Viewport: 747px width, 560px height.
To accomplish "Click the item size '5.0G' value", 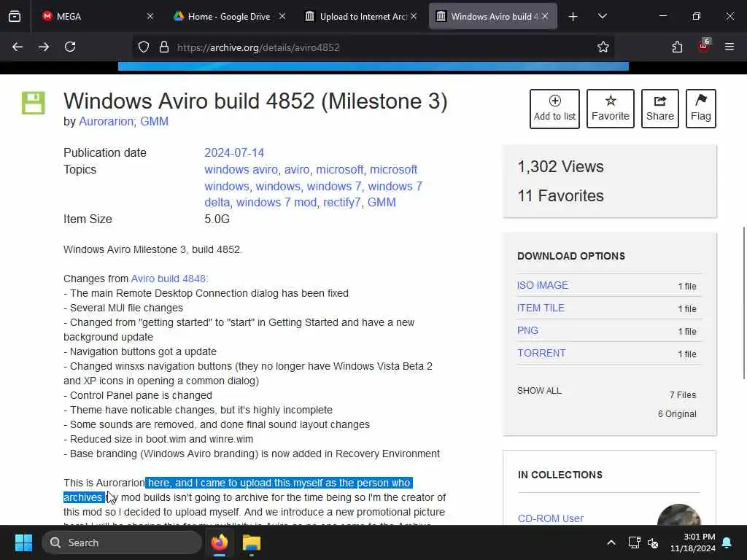I will pos(217,219).
